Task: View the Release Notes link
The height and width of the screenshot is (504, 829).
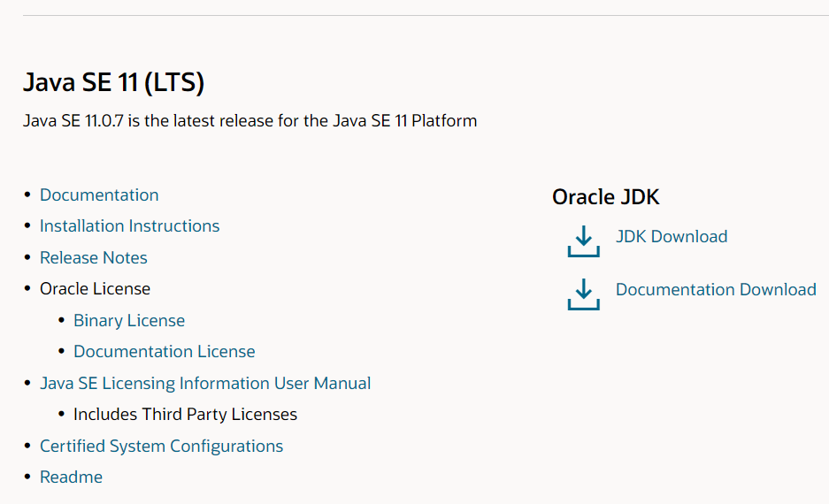Action: [x=94, y=258]
